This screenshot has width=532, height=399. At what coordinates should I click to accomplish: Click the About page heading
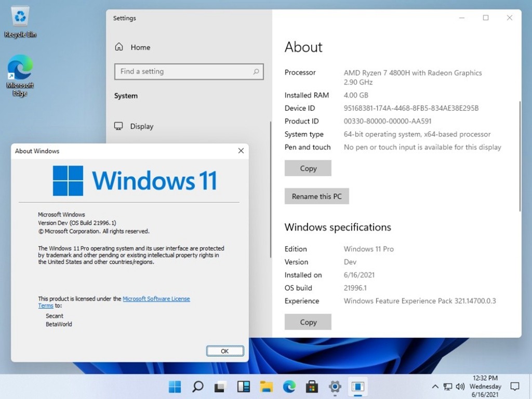pyautogui.click(x=303, y=47)
